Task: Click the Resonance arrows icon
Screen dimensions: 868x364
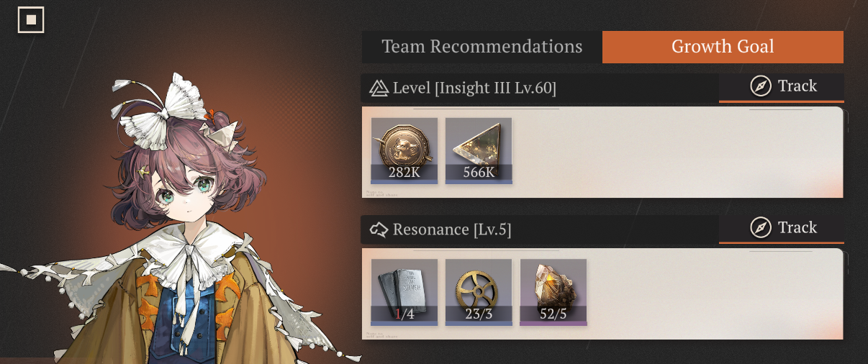Action: pyautogui.click(x=379, y=230)
